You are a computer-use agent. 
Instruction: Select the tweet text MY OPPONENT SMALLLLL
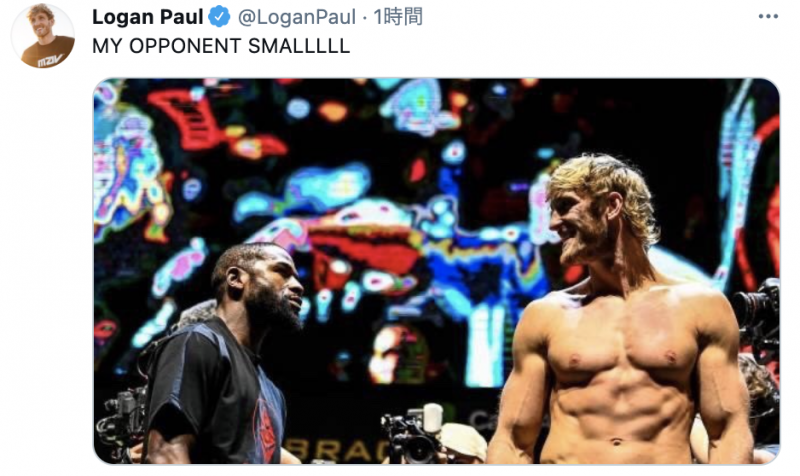(x=221, y=46)
